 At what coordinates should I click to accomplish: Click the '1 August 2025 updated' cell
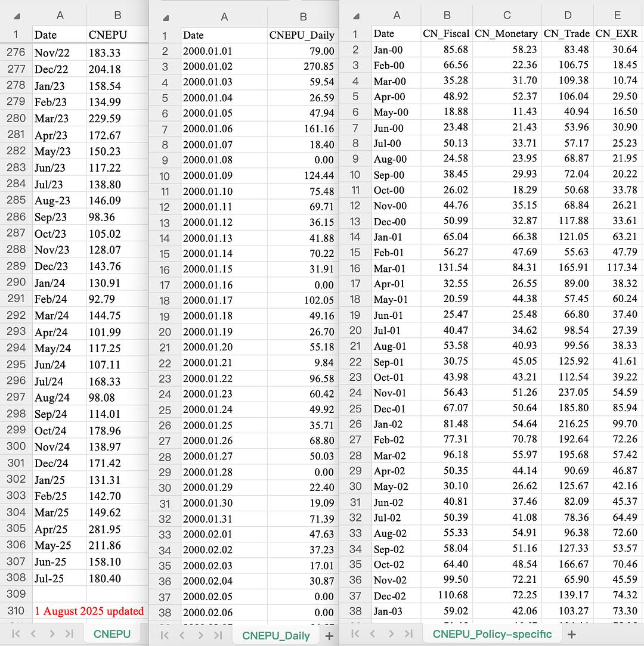point(89,611)
